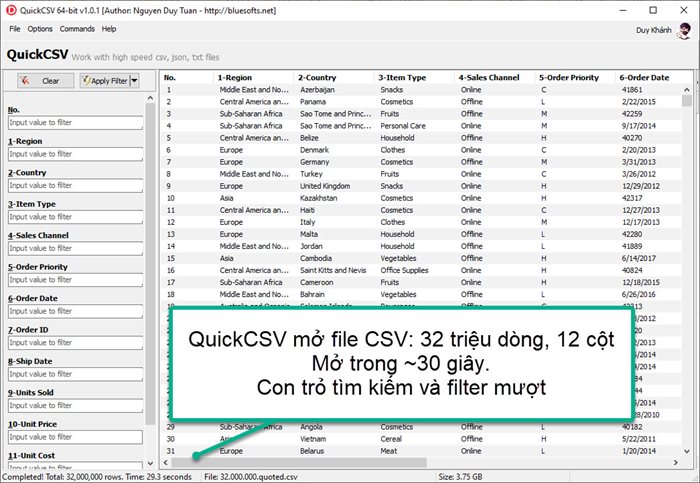The image size is (700, 483).
Task: Focus the 10-Unit Price filter input
Action: pyautogui.click(x=75, y=437)
